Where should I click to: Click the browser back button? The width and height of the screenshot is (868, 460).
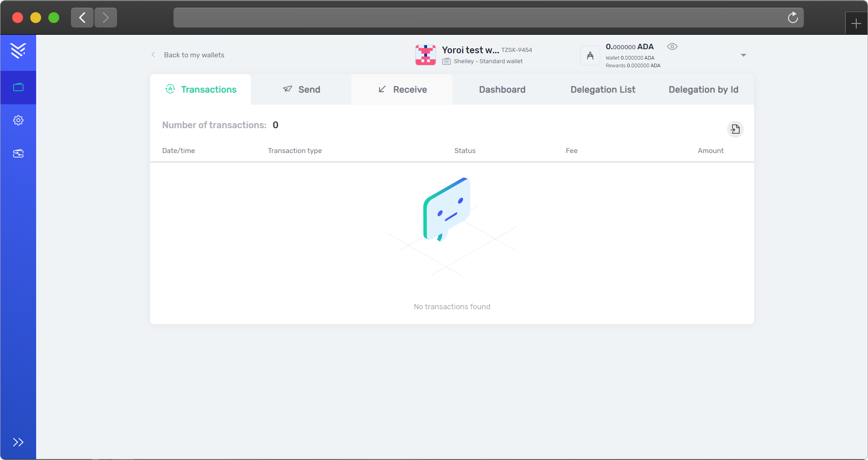tap(82, 18)
